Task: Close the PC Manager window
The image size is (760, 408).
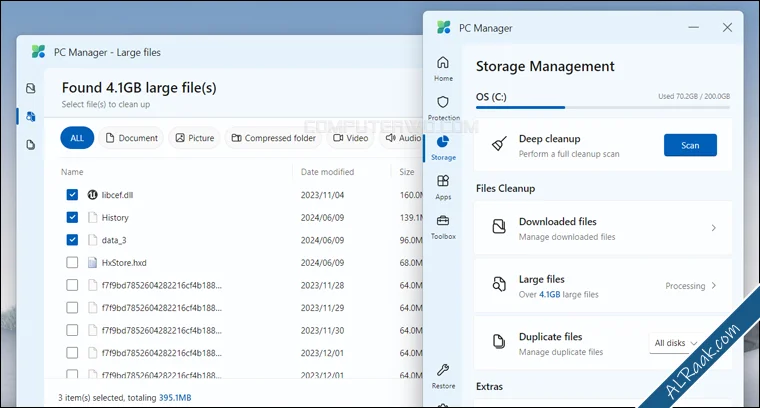Action: pos(727,27)
